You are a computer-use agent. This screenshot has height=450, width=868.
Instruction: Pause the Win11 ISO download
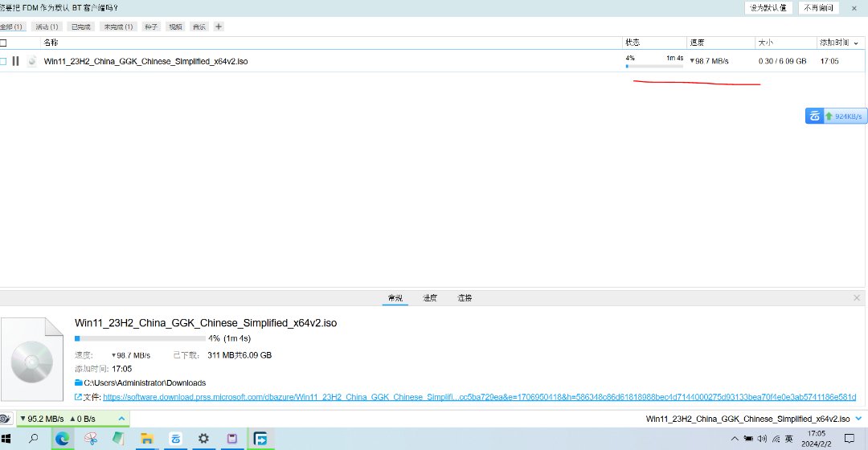point(15,61)
